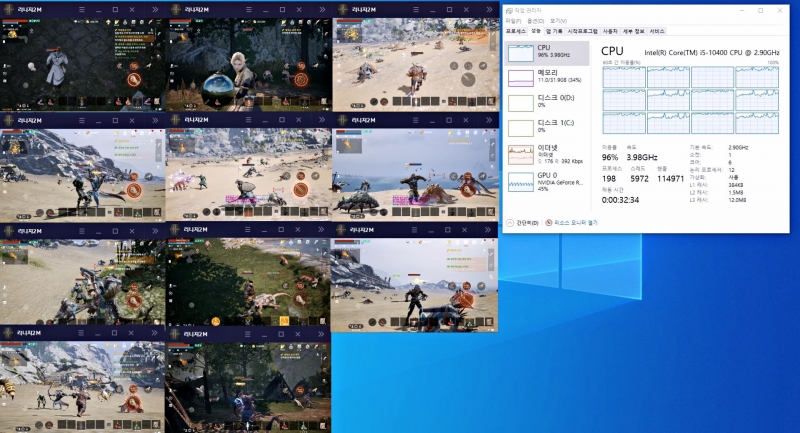Expand side panel of top-right 리니지2M window
This screenshot has width=800, height=433.
pos(489,10)
